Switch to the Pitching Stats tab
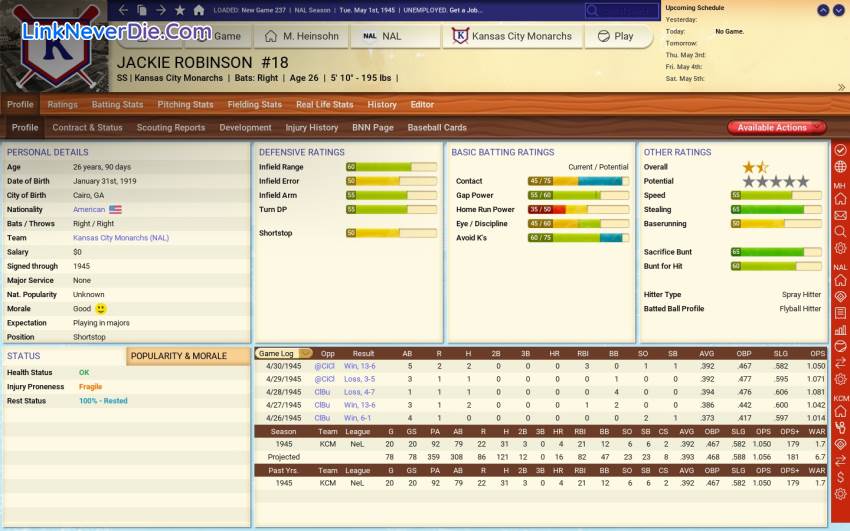This screenshot has width=850, height=531. pos(185,105)
